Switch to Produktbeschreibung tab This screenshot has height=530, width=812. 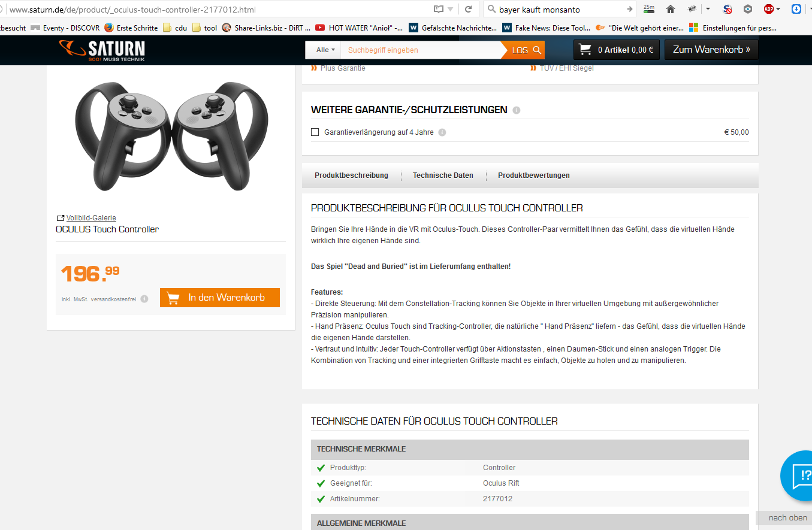[351, 175]
